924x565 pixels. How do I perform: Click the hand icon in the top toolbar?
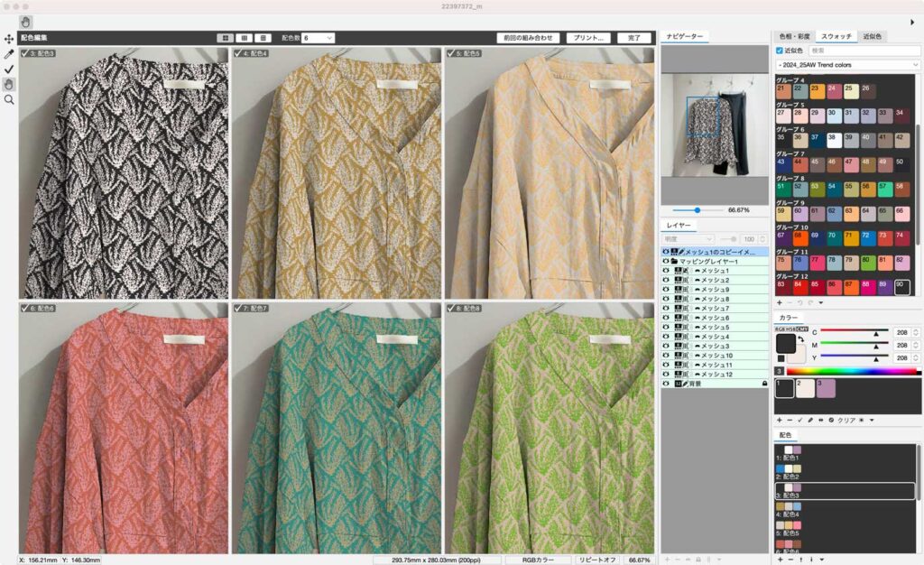[25, 23]
